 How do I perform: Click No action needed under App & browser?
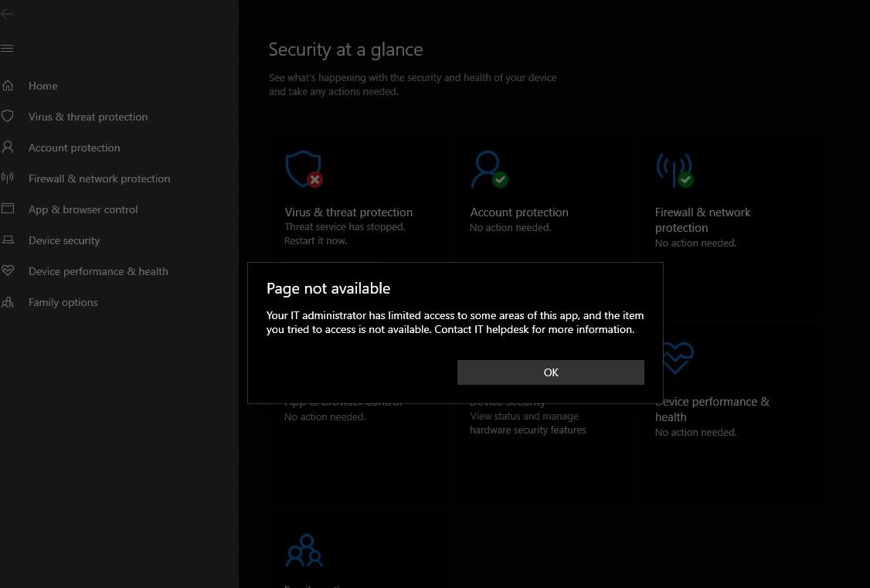[x=325, y=416]
